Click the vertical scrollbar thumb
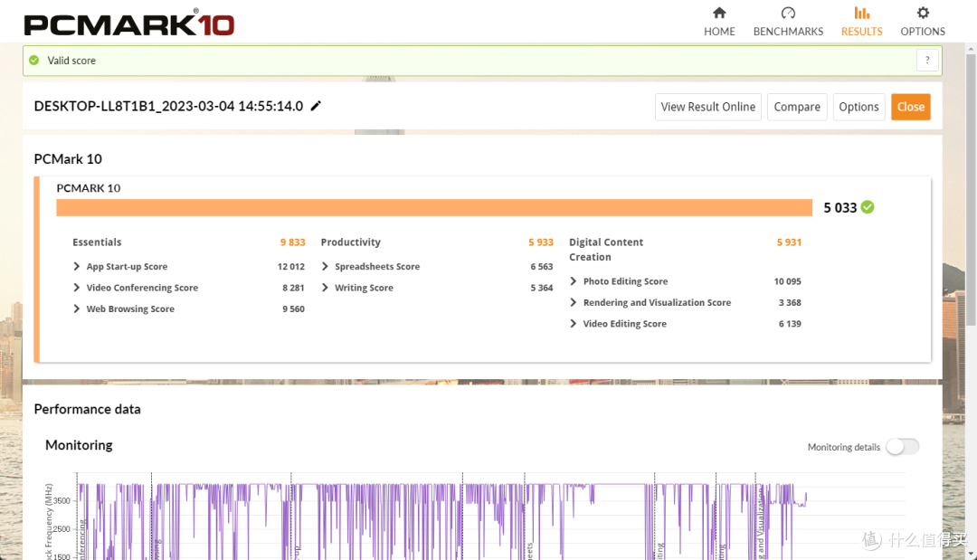This screenshot has height=560, width=977. (971, 189)
